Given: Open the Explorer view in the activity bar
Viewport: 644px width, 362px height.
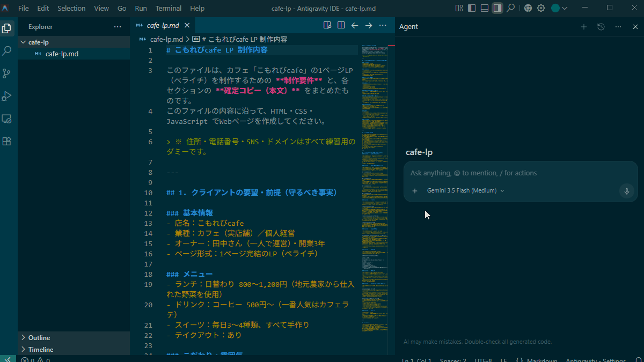Looking at the screenshot, I should click(7, 28).
